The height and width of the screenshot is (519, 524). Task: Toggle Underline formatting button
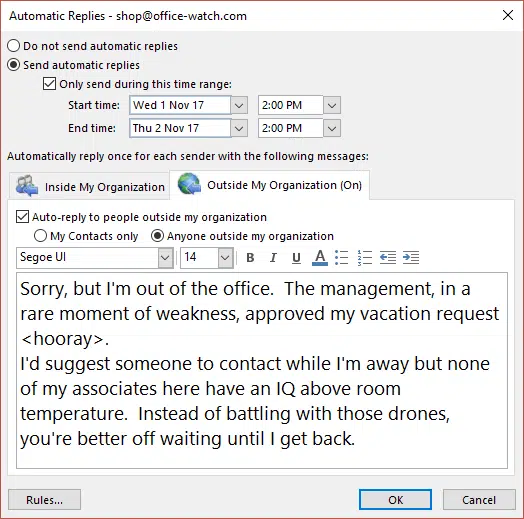click(296, 258)
